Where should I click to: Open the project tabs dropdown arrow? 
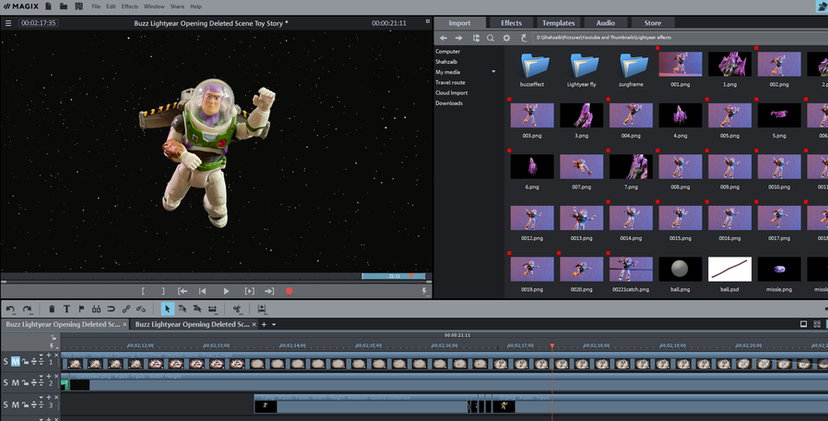(274, 324)
